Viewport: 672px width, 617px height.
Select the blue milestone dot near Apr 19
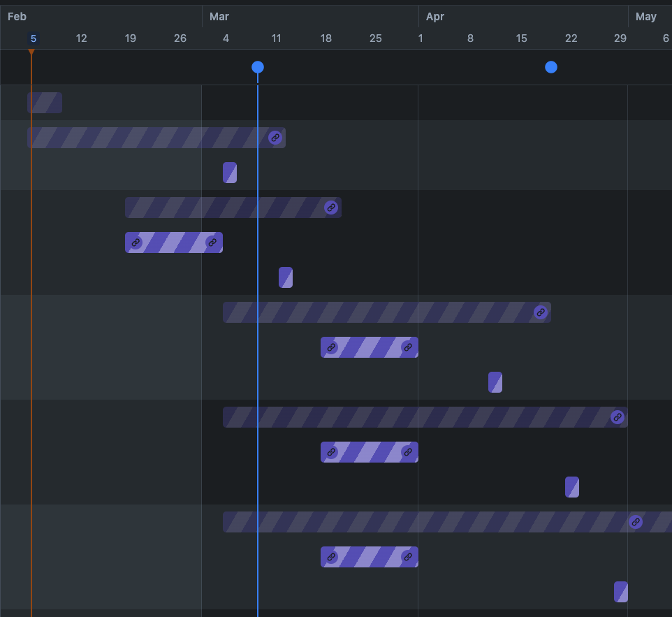(x=551, y=67)
